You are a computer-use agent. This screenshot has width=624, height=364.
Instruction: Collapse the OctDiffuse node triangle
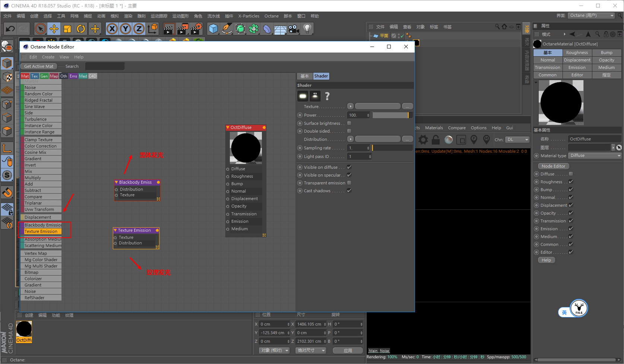pyautogui.click(x=228, y=127)
